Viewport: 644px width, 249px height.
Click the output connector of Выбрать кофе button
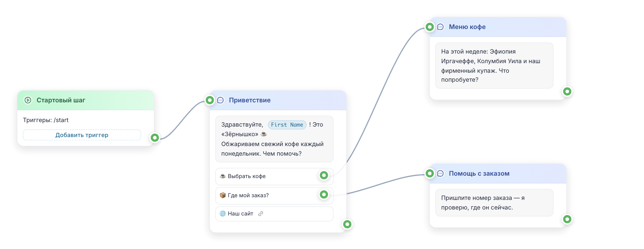(324, 175)
